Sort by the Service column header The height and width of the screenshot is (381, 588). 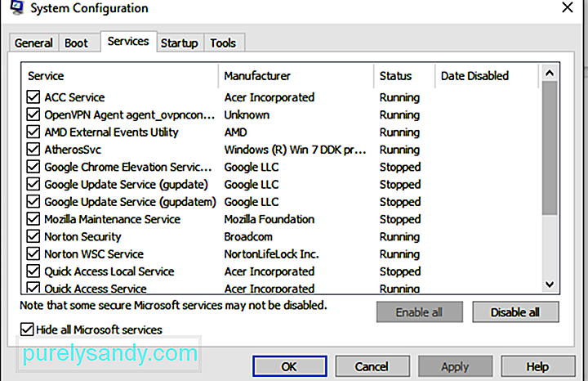[x=120, y=76]
